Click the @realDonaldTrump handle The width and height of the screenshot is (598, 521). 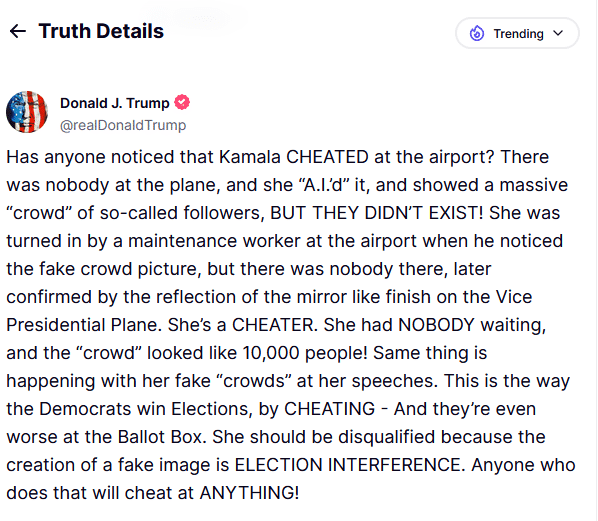click(x=123, y=125)
